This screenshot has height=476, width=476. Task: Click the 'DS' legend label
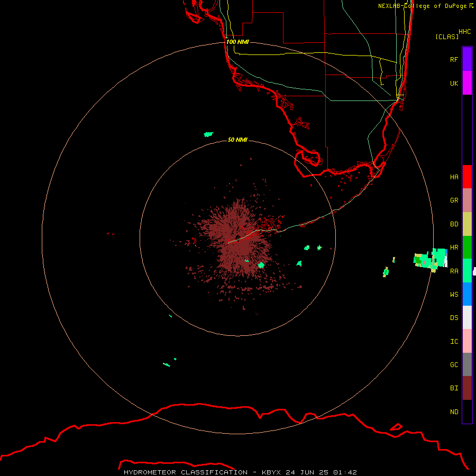coord(454,318)
